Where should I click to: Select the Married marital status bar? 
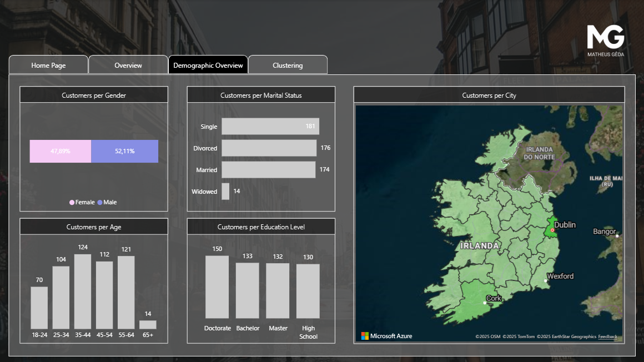coord(269,170)
